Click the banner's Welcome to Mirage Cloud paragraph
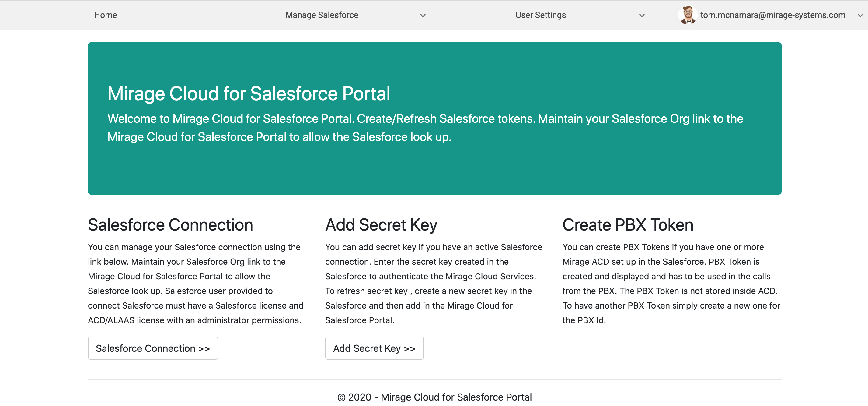Viewport: 868px width, 406px height. pyautogui.click(x=425, y=128)
